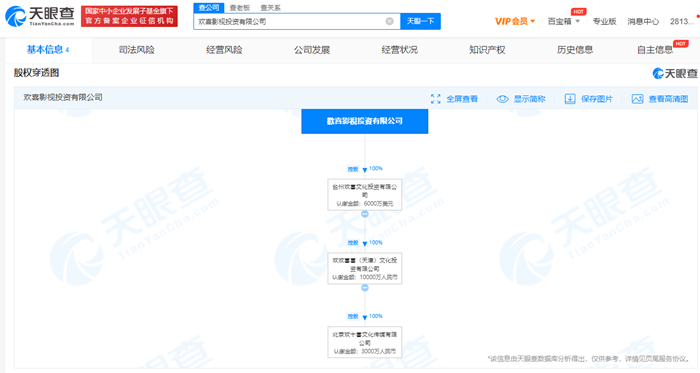Switch to the 公司发展 tab

click(x=312, y=50)
